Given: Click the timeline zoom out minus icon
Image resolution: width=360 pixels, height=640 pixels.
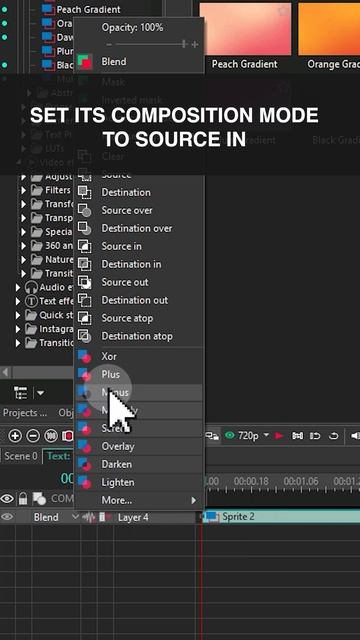Looking at the screenshot, I should (33, 436).
